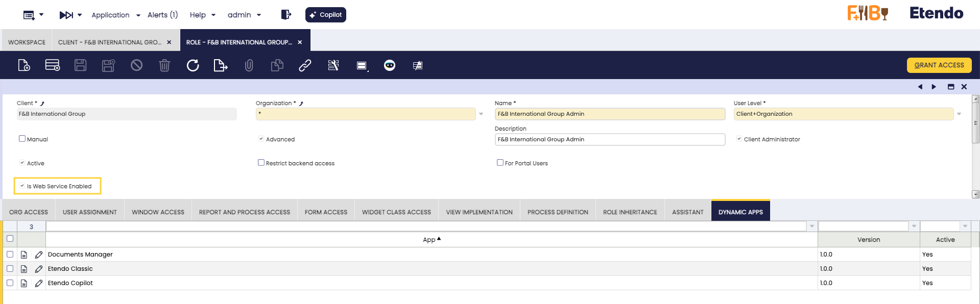Open the Active filter dropdown arrow
The height and width of the screenshot is (304, 980).
pos(965,226)
